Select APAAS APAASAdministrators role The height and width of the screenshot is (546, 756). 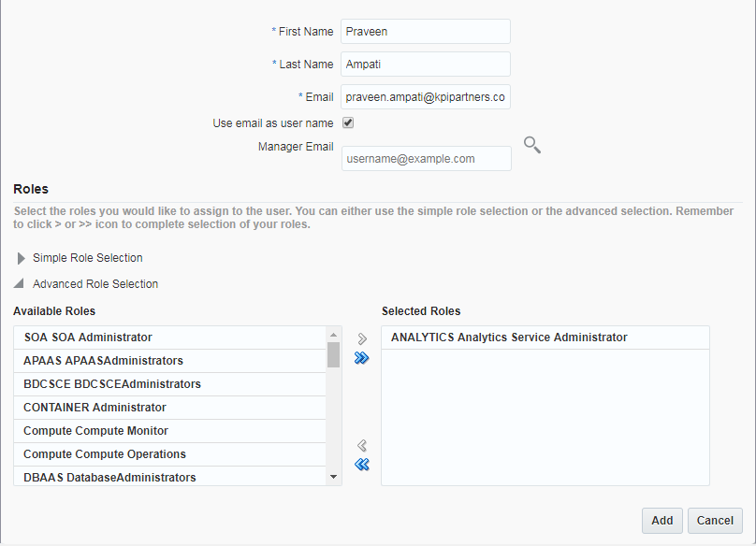tap(103, 361)
